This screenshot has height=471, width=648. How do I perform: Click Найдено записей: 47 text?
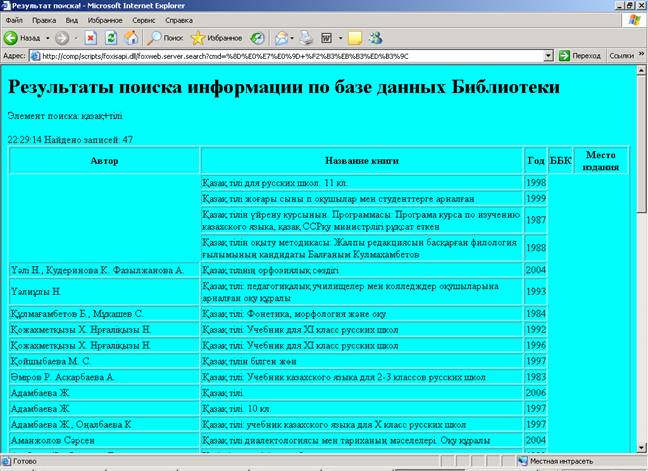tap(88, 140)
